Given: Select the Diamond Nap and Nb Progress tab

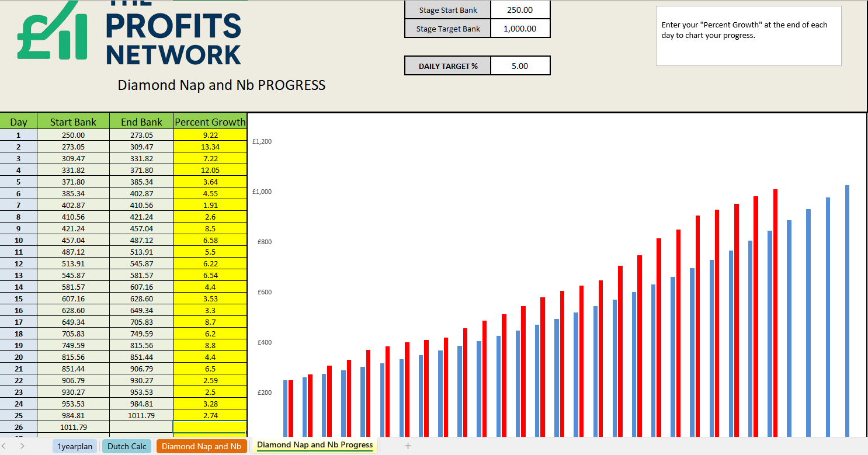Looking at the screenshot, I should tap(315, 445).
